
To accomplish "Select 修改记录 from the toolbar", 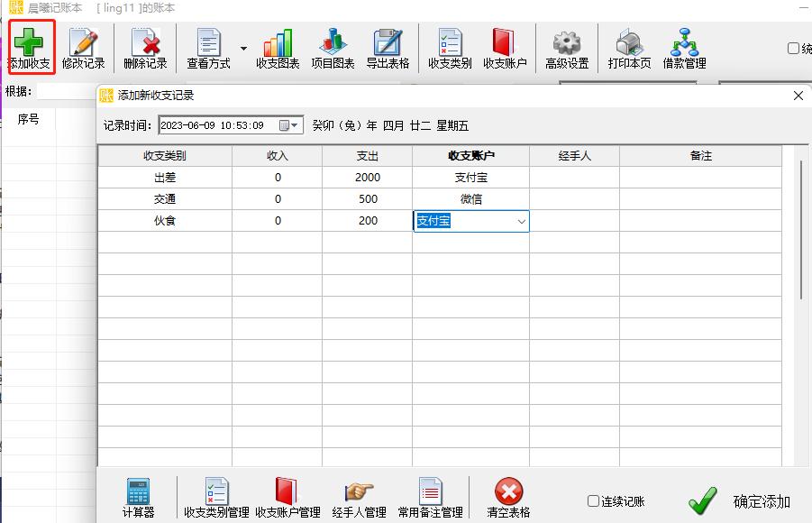I will (83, 47).
